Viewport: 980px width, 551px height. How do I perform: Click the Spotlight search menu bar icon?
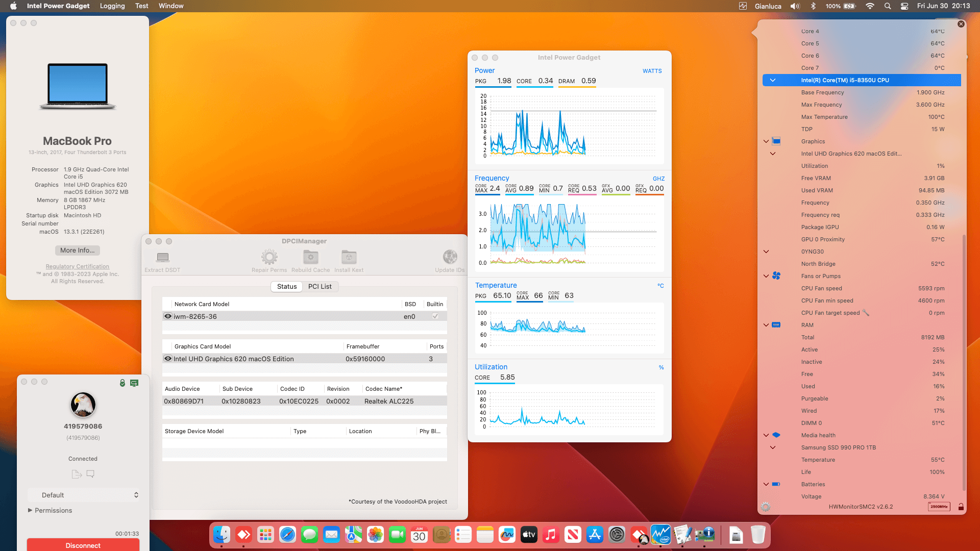(888, 6)
